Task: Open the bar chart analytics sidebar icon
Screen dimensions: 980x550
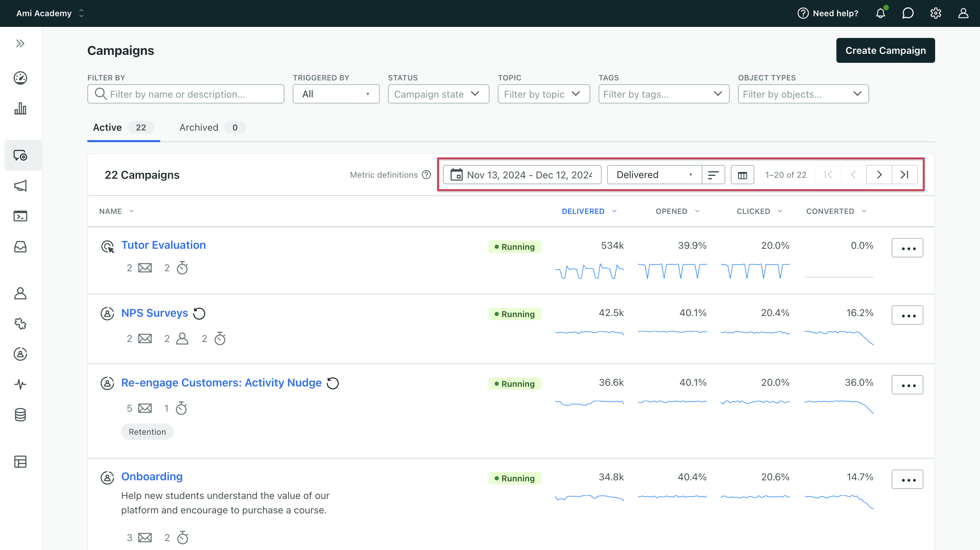Action: point(20,108)
